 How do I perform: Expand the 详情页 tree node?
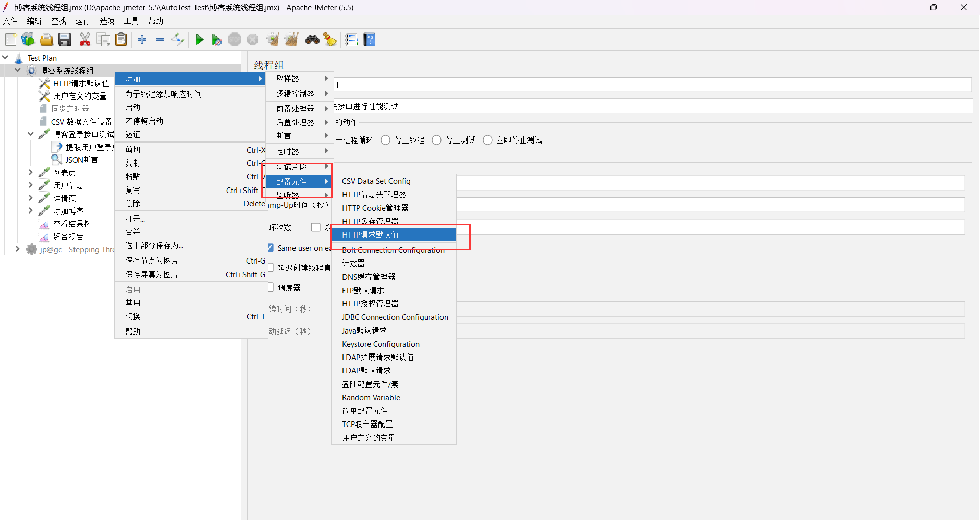(31, 198)
